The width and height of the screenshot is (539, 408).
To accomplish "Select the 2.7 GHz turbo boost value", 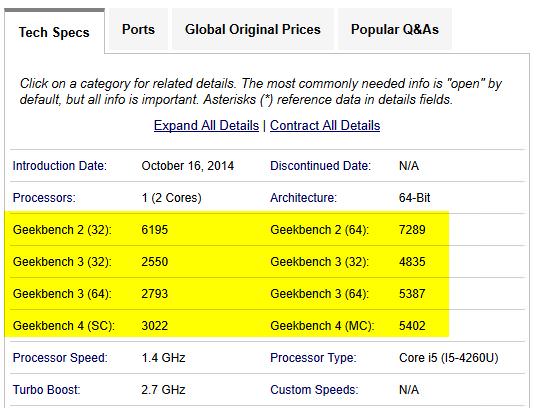I will pyautogui.click(x=163, y=389).
